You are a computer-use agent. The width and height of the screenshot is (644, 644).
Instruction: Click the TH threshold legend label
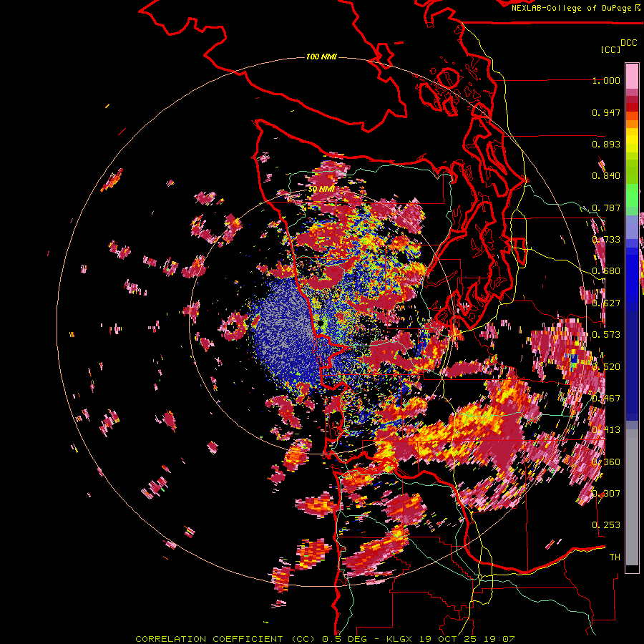click(x=615, y=557)
